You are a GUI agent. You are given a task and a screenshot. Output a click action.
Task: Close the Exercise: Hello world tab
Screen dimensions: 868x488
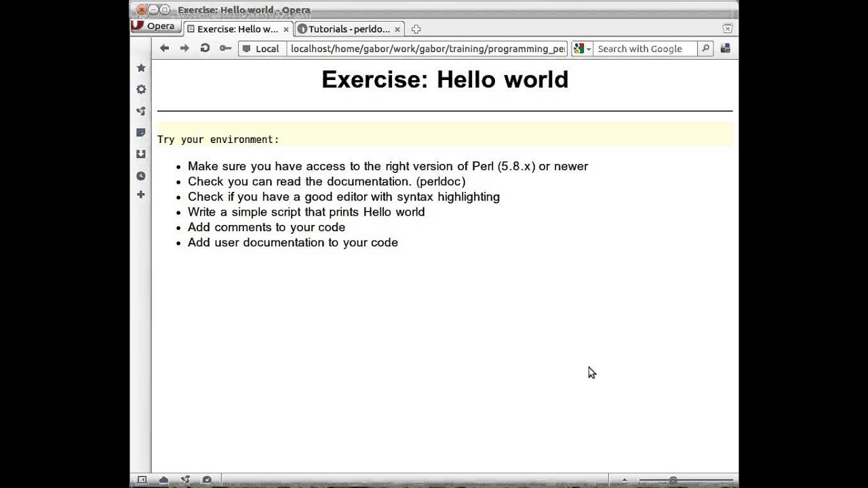pos(286,29)
